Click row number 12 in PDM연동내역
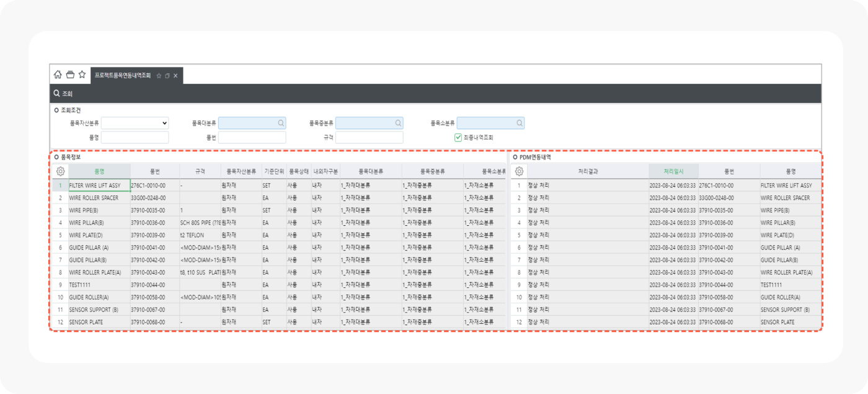868x394 pixels. click(x=519, y=322)
